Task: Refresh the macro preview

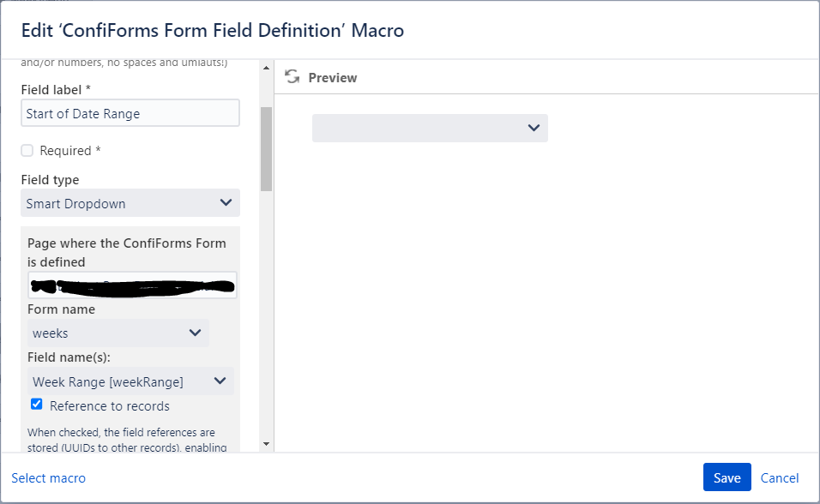Action: [x=292, y=76]
